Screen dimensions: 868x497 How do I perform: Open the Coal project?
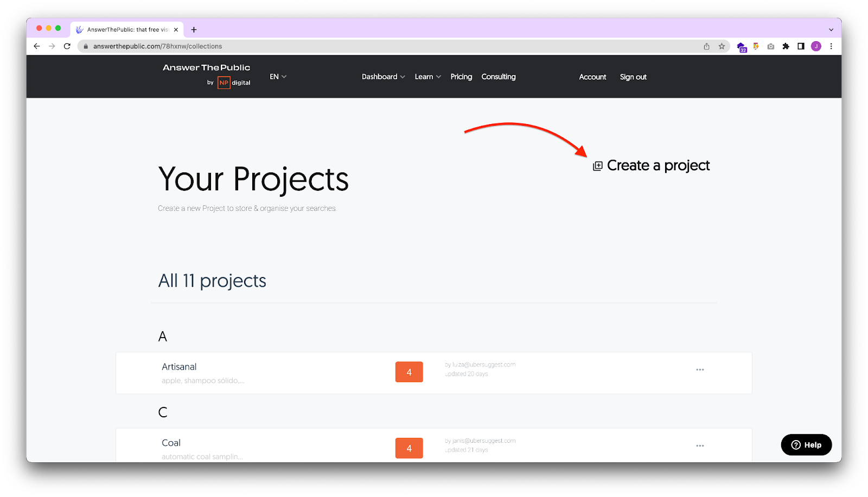tap(171, 443)
